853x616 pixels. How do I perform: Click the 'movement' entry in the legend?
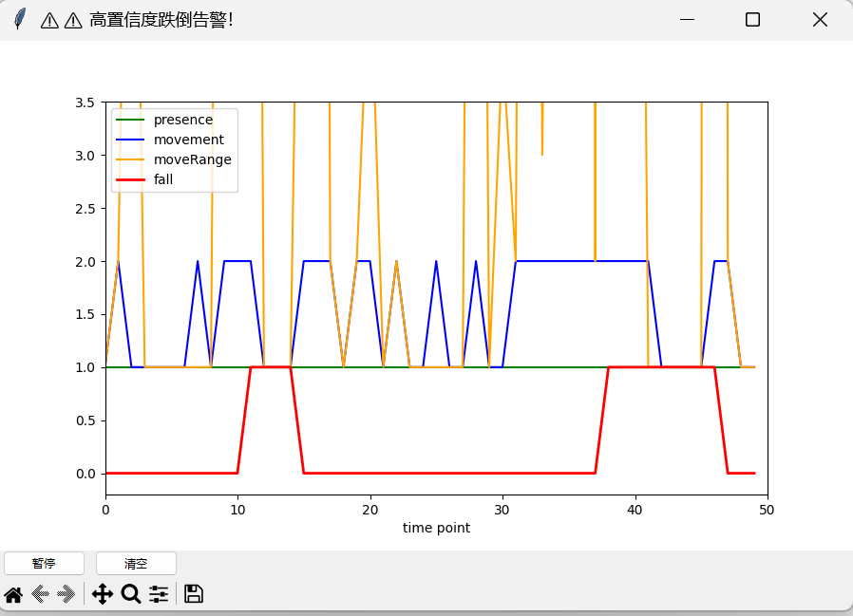[188, 140]
